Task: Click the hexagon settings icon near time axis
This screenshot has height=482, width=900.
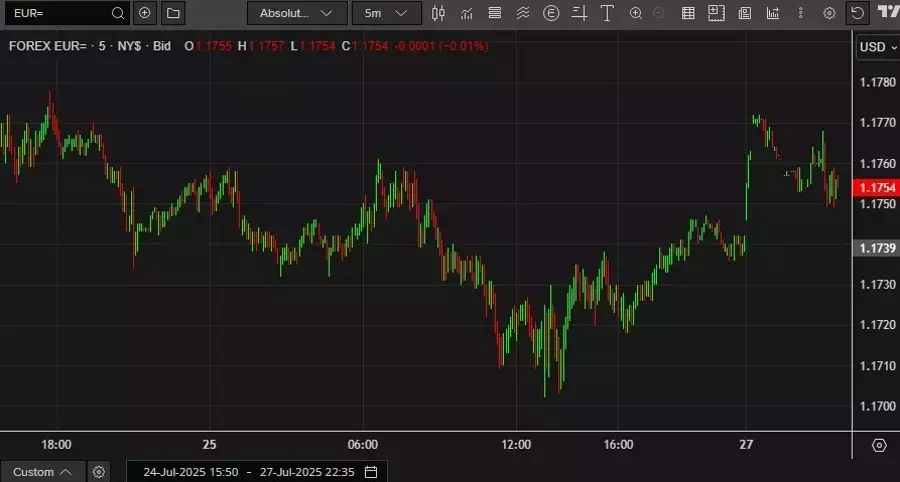Action: pos(879,445)
